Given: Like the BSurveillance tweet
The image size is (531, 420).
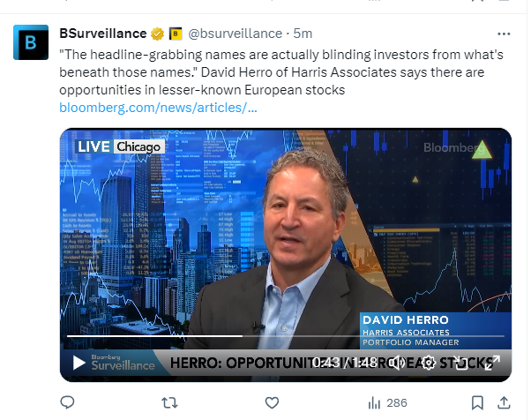Looking at the screenshot, I should click(x=272, y=402).
